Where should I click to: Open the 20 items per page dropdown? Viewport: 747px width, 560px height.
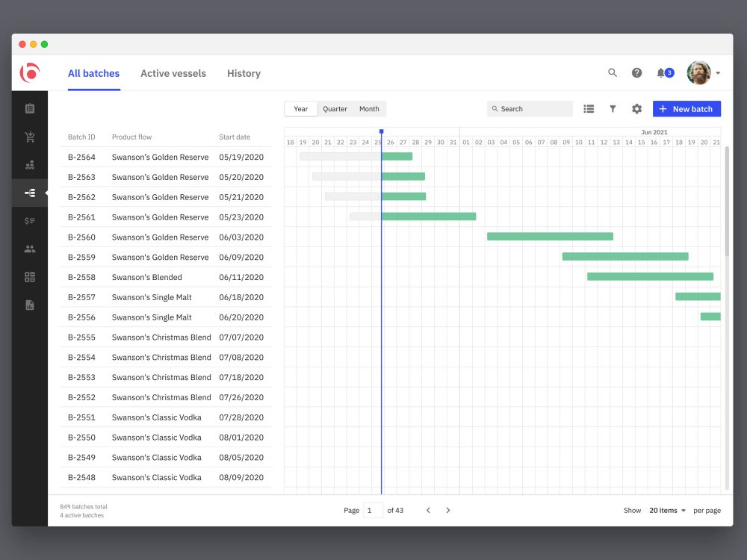[x=667, y=510]
